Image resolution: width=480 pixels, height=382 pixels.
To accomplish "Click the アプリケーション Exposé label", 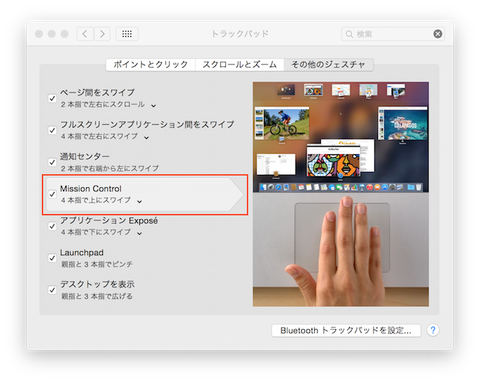I will 109,221.
